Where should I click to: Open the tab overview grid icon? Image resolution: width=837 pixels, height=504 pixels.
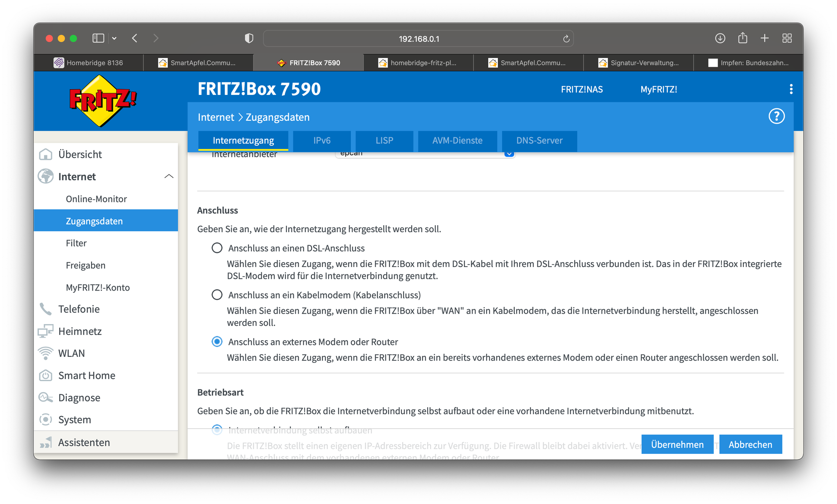coord(787,38)
